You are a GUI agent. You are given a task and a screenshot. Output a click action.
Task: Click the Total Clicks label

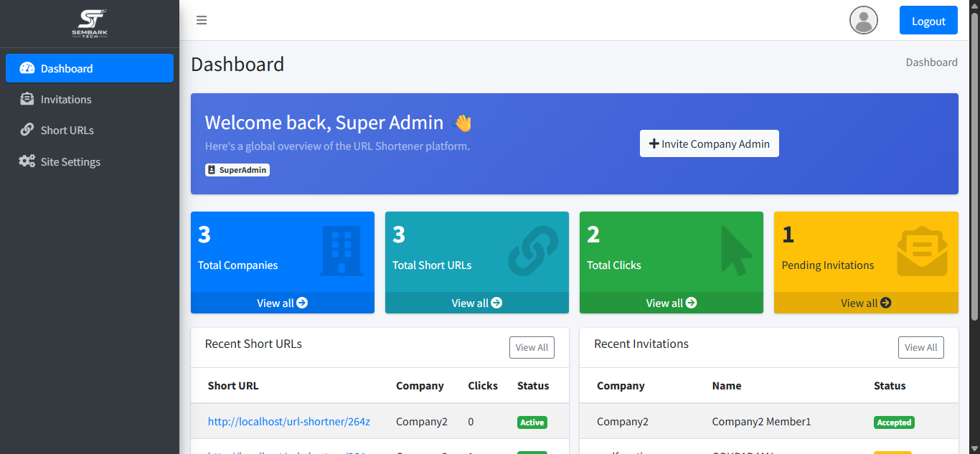point(614,265)
